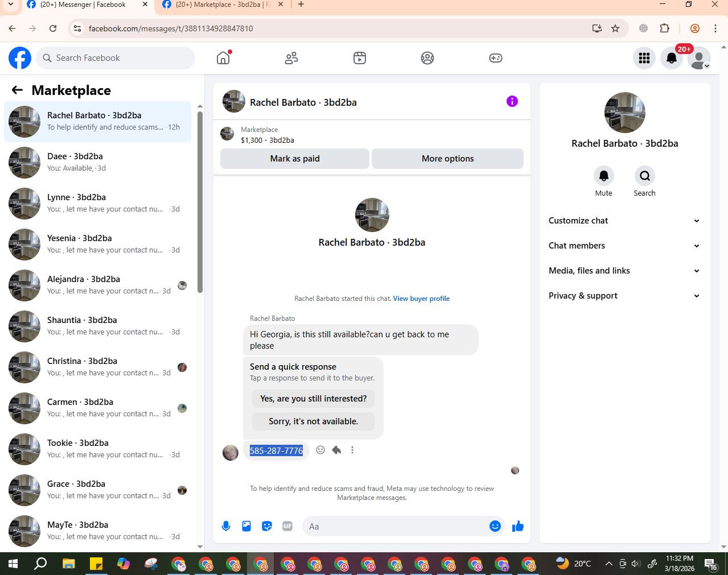Click the conversation list scrollbar
Screen dimensions: 728x575
200,202
